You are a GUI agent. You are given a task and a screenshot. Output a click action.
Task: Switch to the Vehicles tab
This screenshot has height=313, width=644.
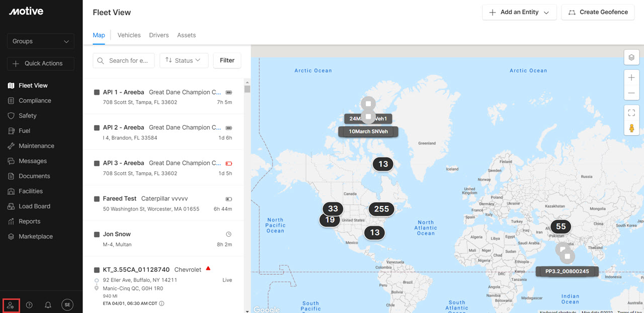tap(129, 35)
